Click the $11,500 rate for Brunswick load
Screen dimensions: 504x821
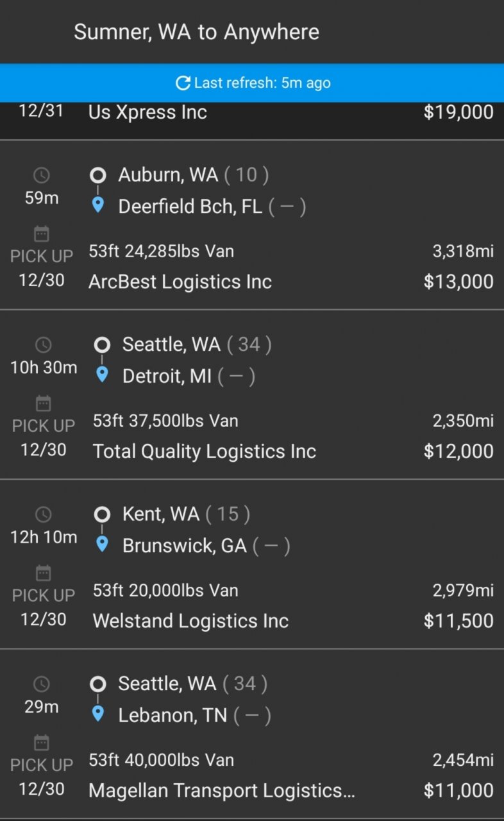[x=458, y=621]
